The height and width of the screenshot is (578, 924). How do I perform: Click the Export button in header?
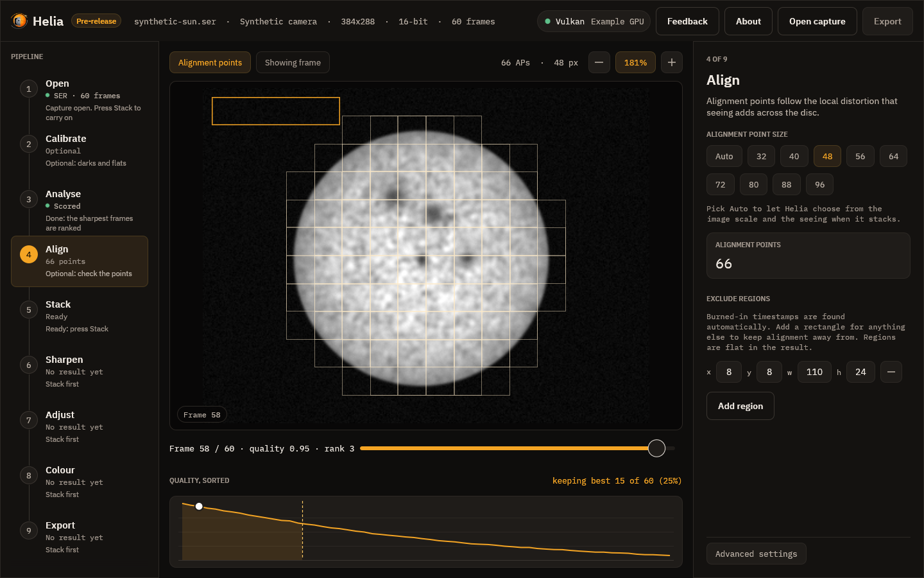point(887,21)
